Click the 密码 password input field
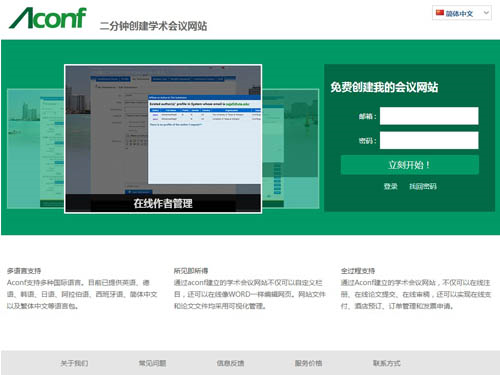500x375 pixels. coord(429,140)
